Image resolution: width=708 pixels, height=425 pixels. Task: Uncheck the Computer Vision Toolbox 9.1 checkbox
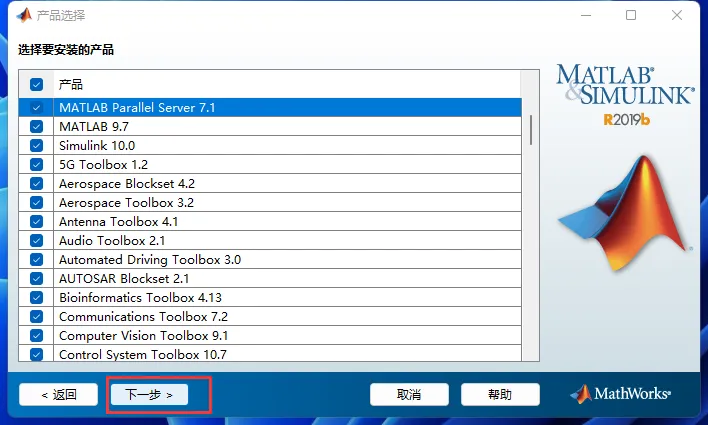(x=37, y=336)
